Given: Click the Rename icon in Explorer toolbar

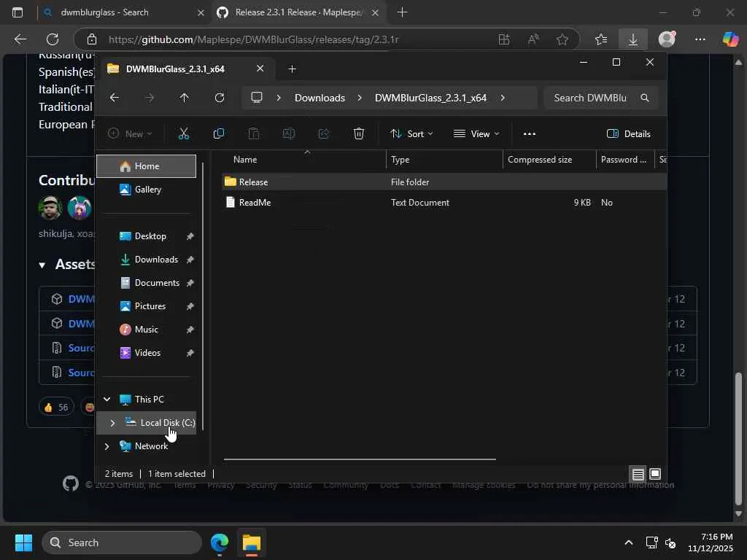Looking at the screenshot, I should click(x=289, y=134).
